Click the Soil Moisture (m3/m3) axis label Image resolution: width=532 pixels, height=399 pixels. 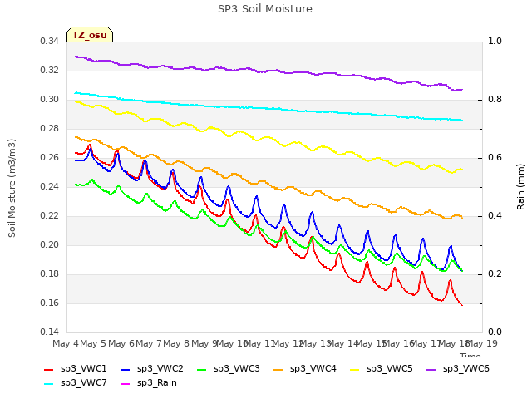12,188
